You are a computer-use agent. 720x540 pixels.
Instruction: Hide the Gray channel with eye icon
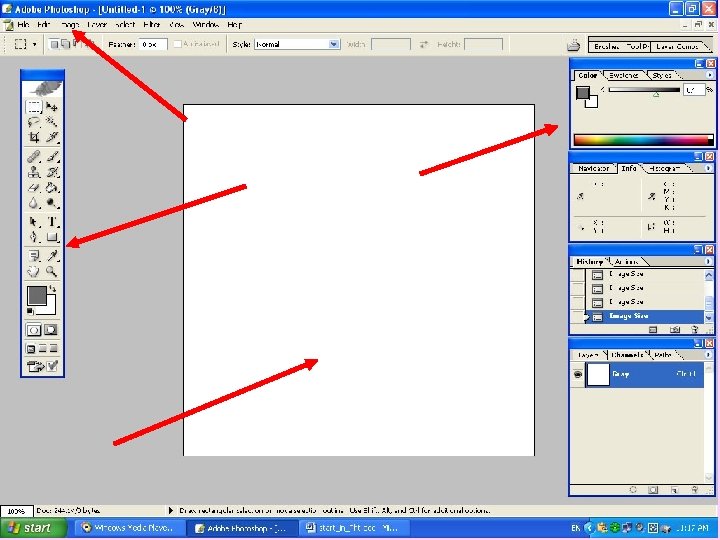(x=578, y=374)
